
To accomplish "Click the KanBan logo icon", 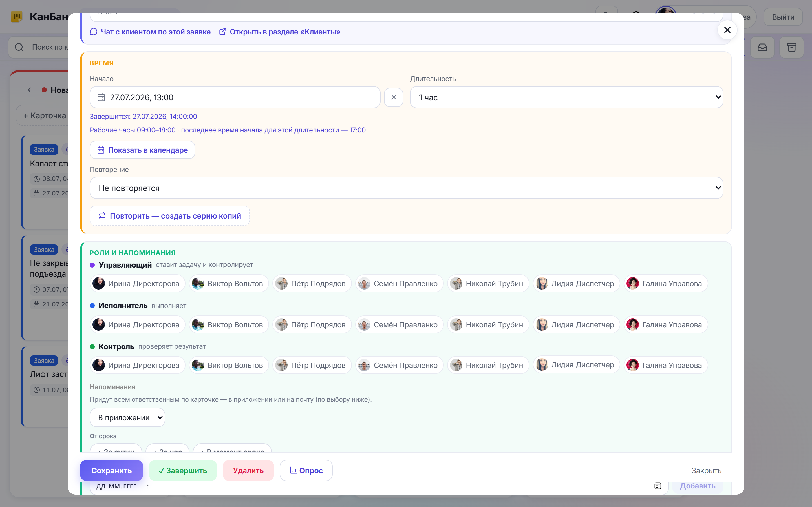I will (x=17, y=17).
